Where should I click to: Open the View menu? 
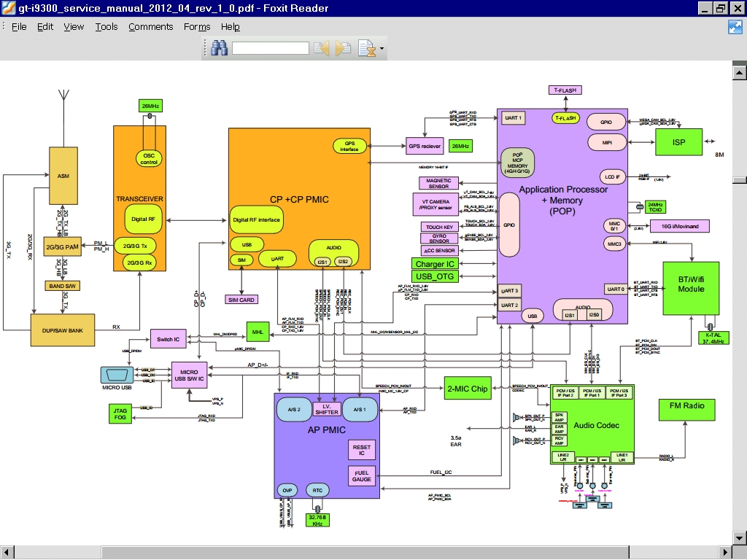pyautogui.click(x=74, y=27)
